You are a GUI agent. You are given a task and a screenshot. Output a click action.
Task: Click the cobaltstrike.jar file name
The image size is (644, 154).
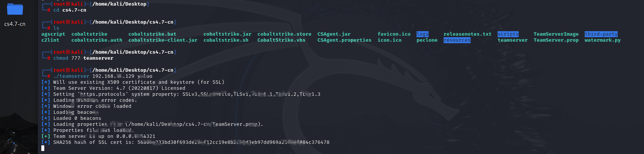[227, 34]
